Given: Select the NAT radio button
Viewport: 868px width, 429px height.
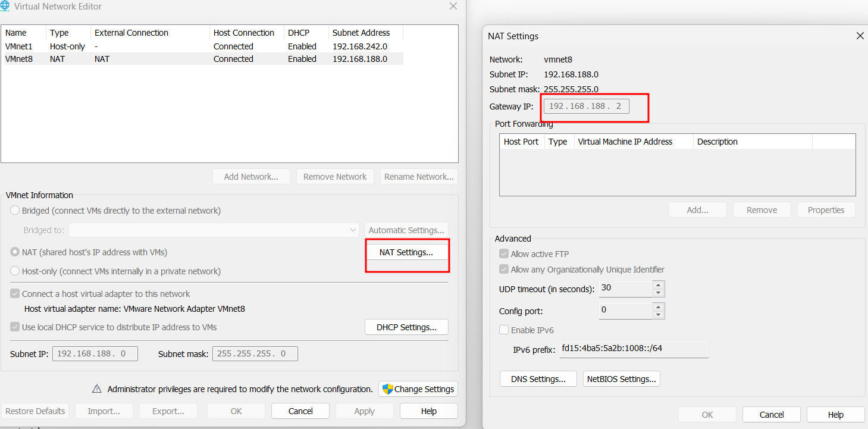Looking at the screenshot, I should pyautogui.click(x=15, y=252).
